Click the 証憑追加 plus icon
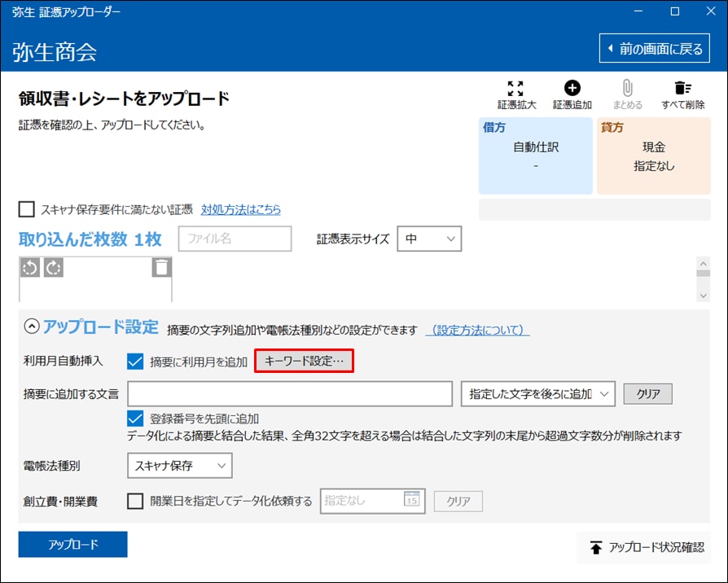The height and width of the screenshot is (583, 728). 572,89
